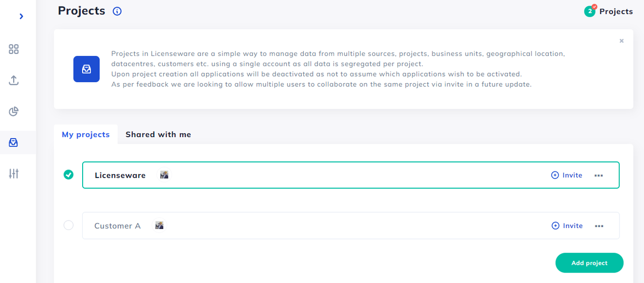Click Invite on the Customer A project
The image size is (644, 283).
pos(567,225)
